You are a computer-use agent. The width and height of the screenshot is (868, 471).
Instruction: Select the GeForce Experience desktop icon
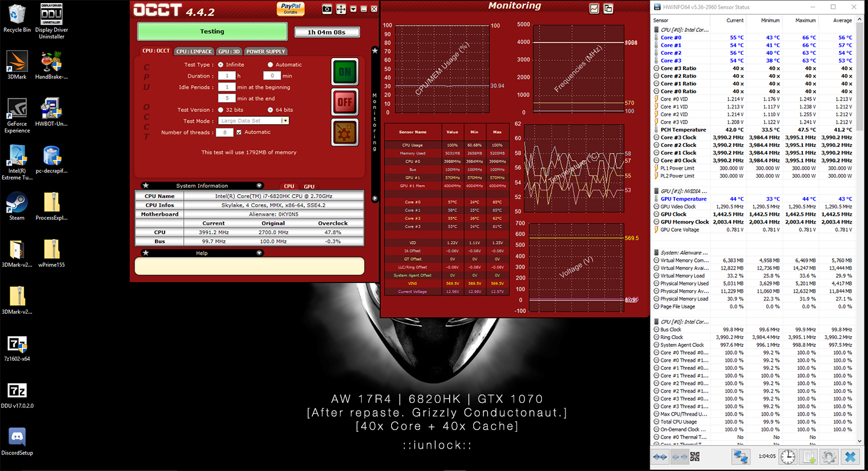17,115
